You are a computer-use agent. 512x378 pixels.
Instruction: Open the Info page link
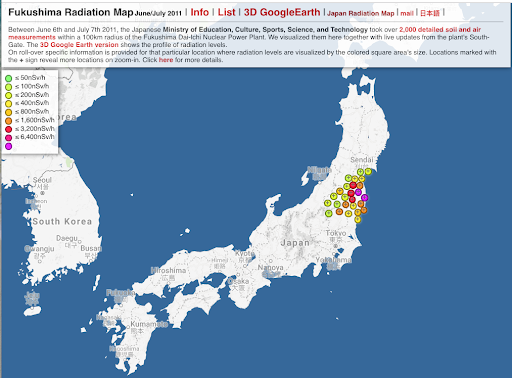click(x=200, y=12)
